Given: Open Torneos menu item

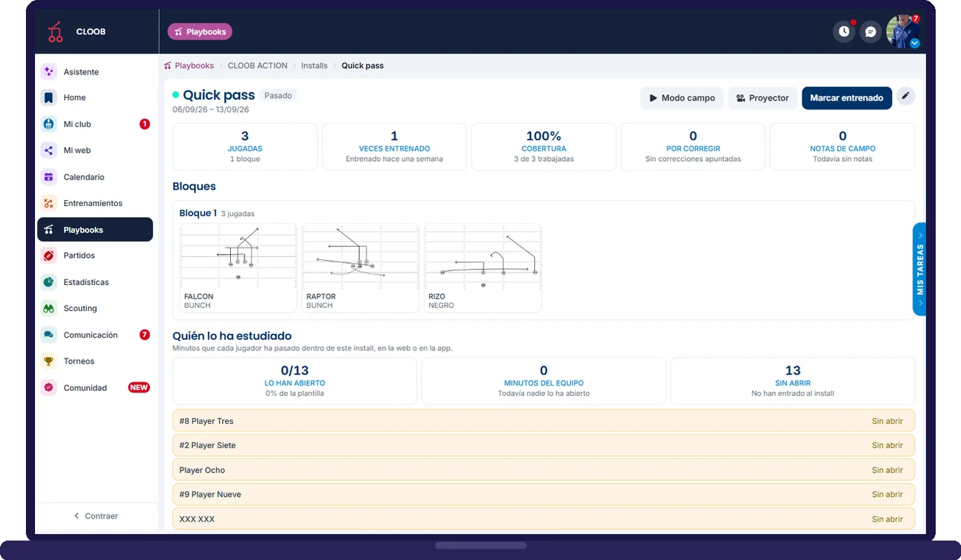Looking at the screenshot, I should click(95, 361).
